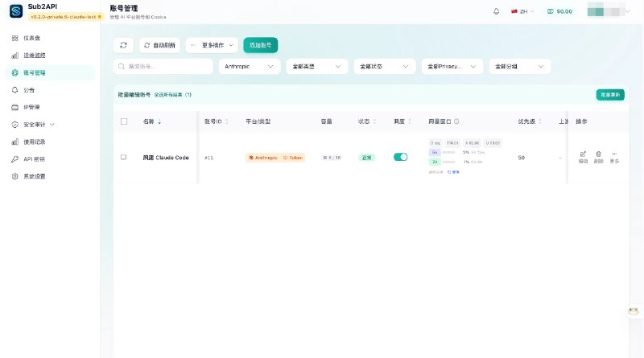
Task: Click the account name 'Claude Code' cell
Action: click(x=166, y=158)
